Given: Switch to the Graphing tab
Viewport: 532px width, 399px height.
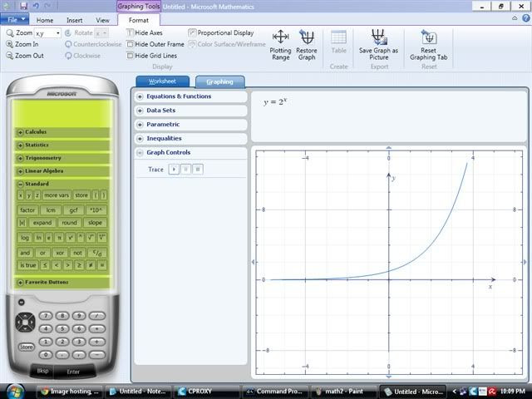Looking at the screenshot, I should click(x=219, y=81).
